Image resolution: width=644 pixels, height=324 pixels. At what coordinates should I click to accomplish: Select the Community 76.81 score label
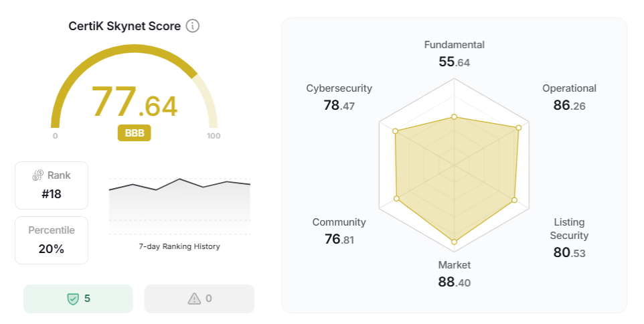point(339,231)
